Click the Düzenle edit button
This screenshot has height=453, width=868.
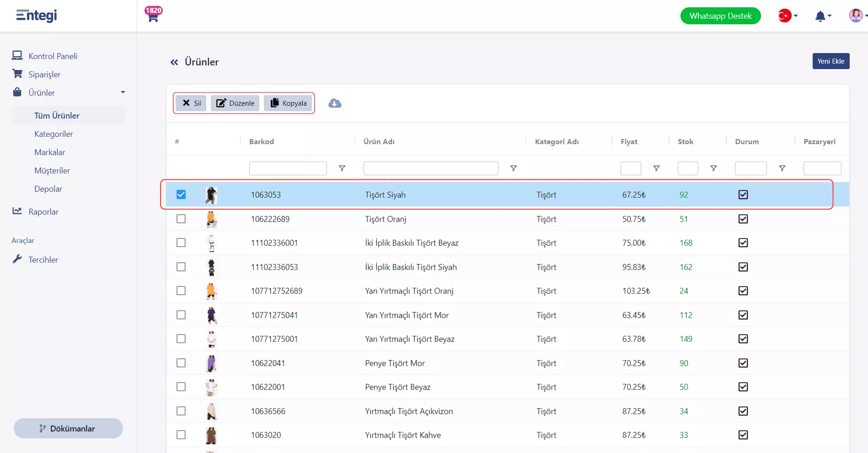click(235, 103)
